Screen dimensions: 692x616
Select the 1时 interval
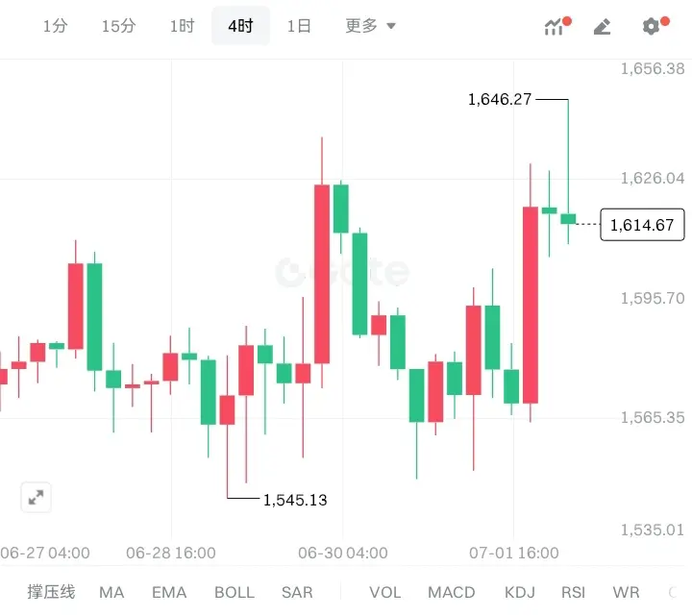tap(183, 26)
